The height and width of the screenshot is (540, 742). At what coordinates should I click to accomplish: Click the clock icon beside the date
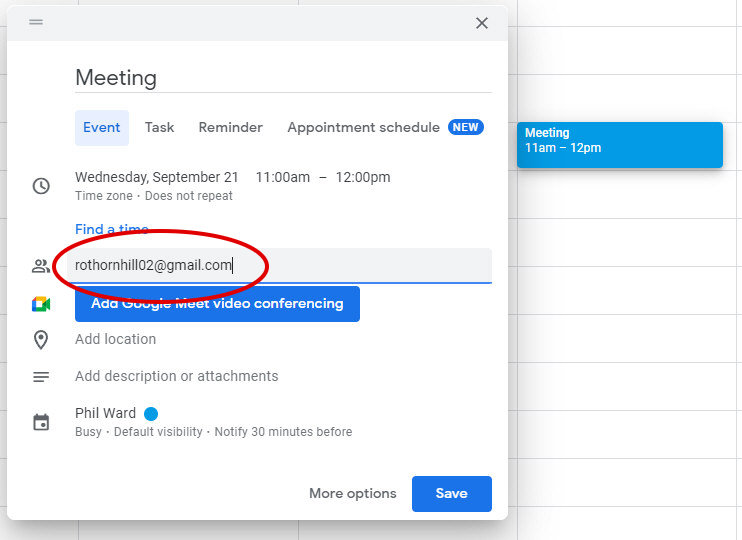[41, 186]
